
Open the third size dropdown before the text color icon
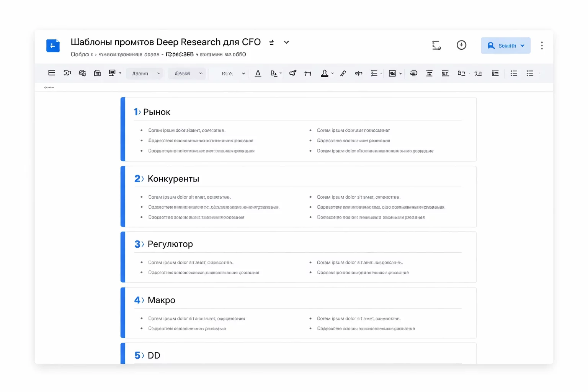tap(232, 73)
